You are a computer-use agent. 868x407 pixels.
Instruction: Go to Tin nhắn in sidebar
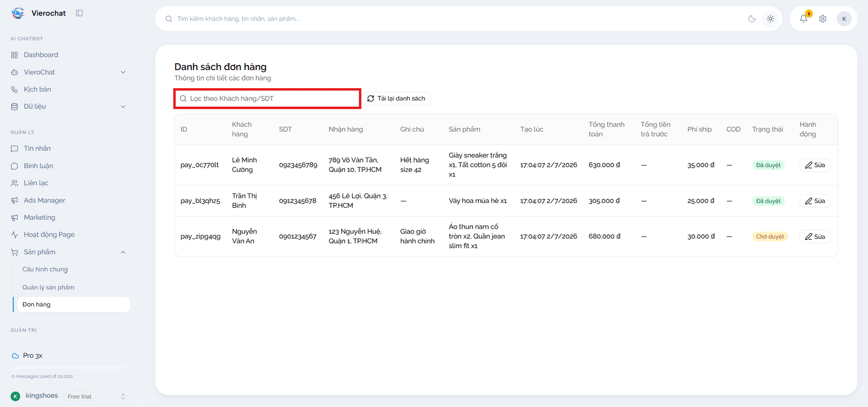pyautogui.click(x=37, y=148)
